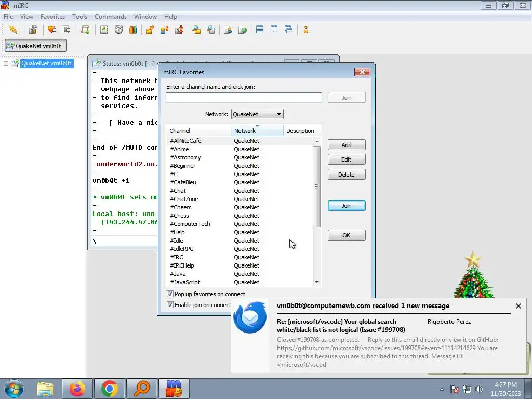Click the Send File folder icon
The height and width of the screenshot is (399, 532).
pos(150,30)
